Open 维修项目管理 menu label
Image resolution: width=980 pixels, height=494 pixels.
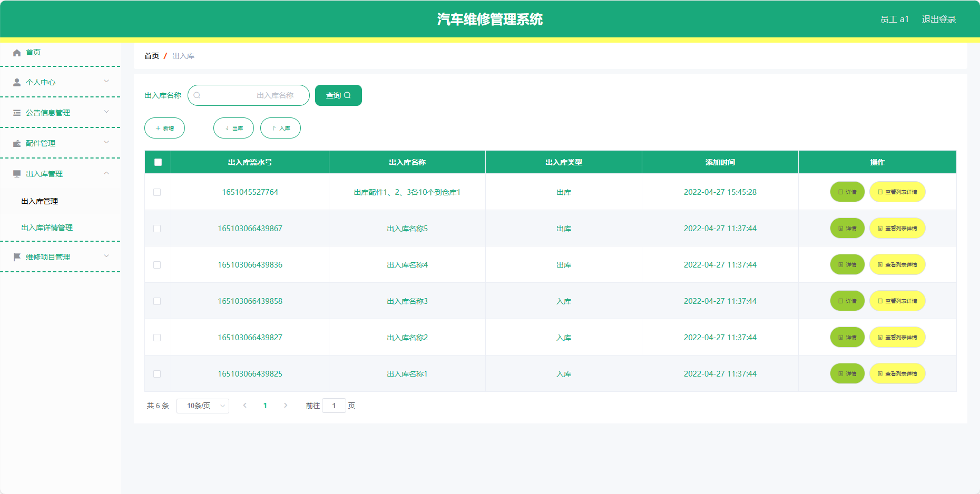point(48,257)
